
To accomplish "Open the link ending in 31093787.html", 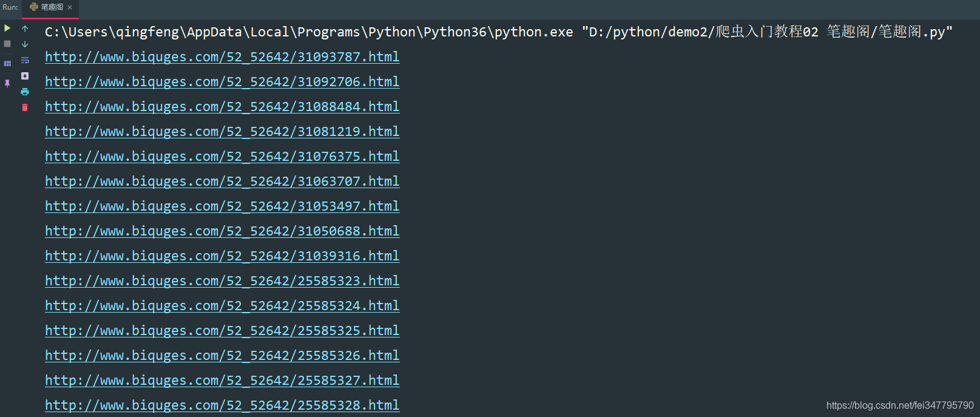I will tap(222, 57).
